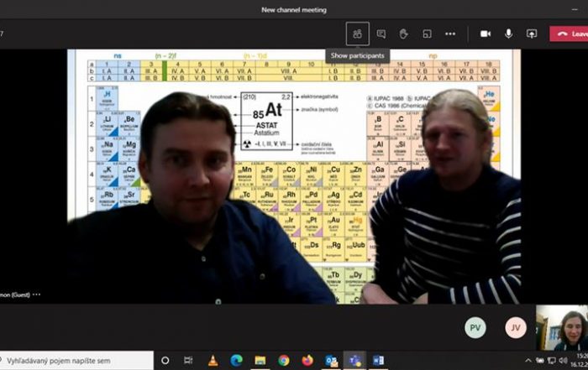The height and width of the screenshot is (370, 588).
Task: Raise your hand in the meeting
Action: click(403, 34)
